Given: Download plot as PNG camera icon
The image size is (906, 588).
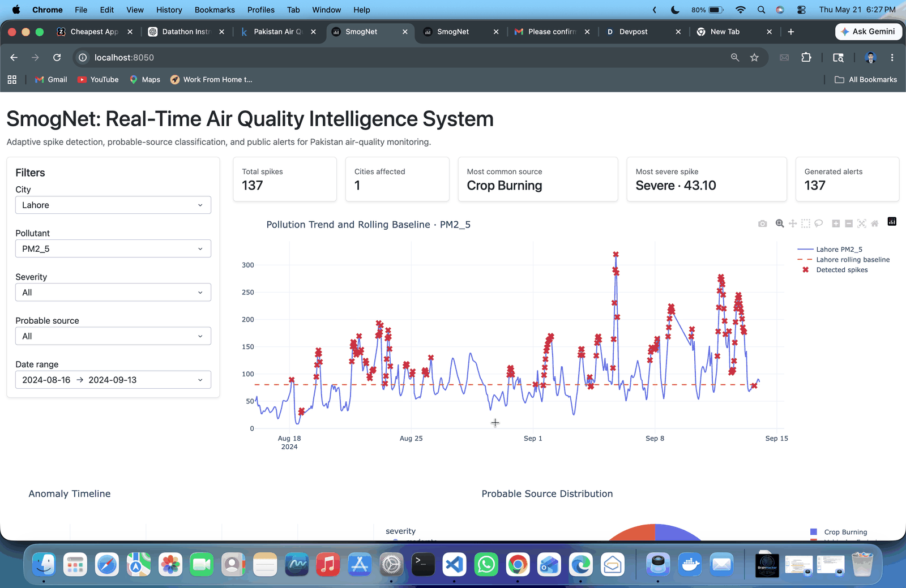Looking at the screenshot, I should [x=763, y=224].
